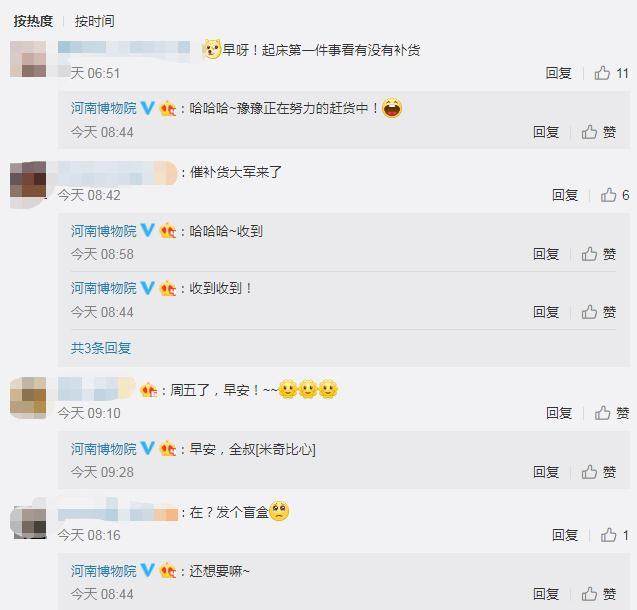637x610 pixels.
Task: Open 河南博物院 profile from '收到收到！' reply
Action: tap(104, 288)
